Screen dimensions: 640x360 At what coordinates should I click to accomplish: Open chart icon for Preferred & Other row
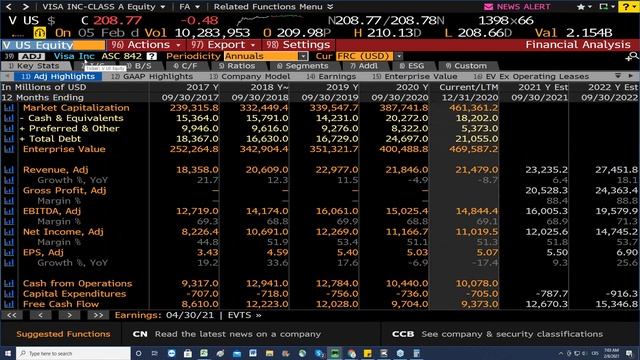point(9,128)
